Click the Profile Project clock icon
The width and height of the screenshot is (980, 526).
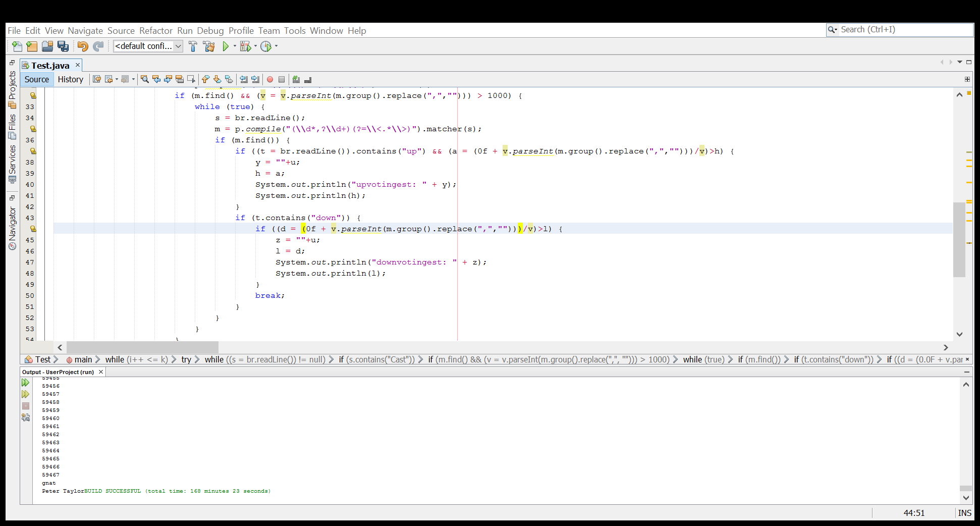click(266, 46)
